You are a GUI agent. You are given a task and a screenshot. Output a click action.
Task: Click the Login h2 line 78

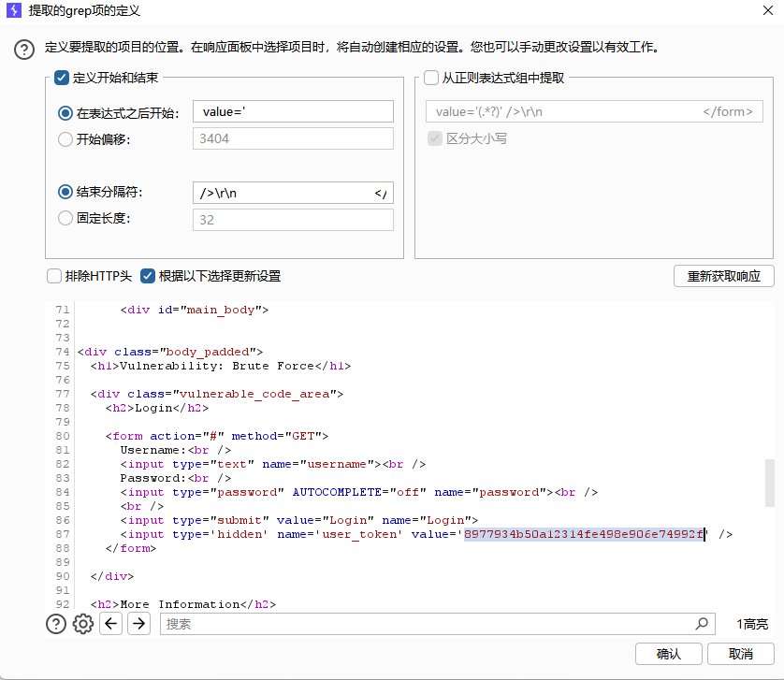(157, 408)
